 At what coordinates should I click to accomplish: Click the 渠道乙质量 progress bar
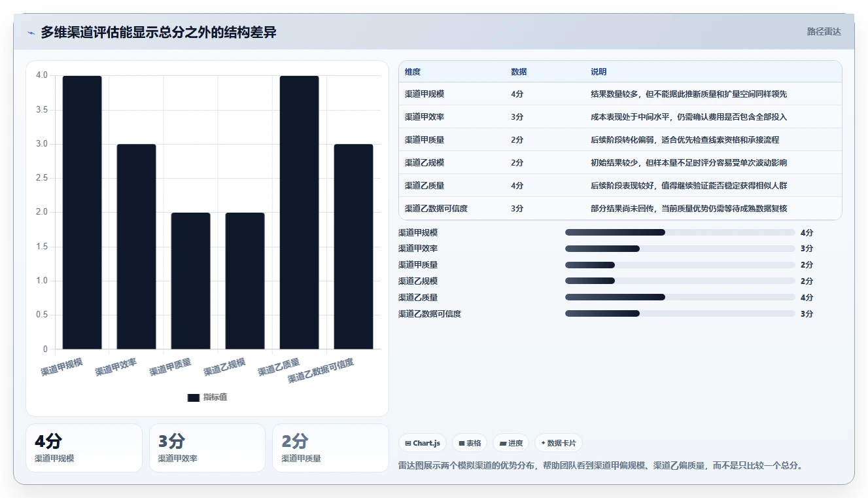pos(680,298)
